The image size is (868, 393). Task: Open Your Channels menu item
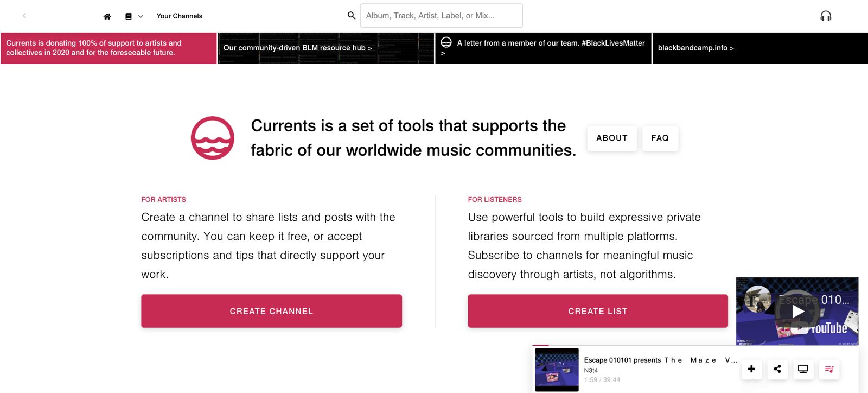click(x=180, y=16)
